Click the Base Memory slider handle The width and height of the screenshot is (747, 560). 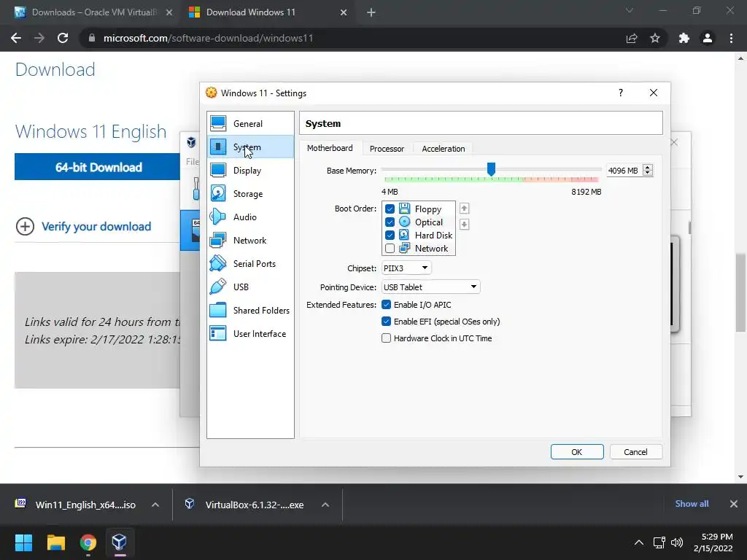pos(491,169)
